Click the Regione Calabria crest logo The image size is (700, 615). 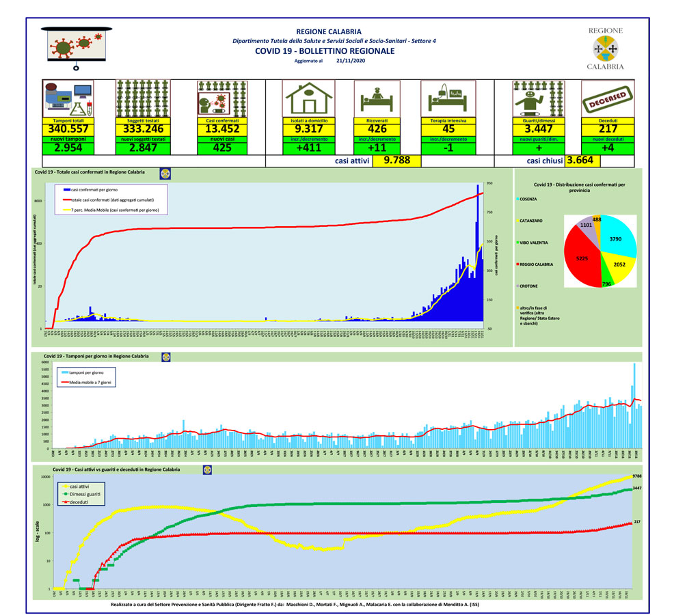pyautogui.click(x=606, y=49)
